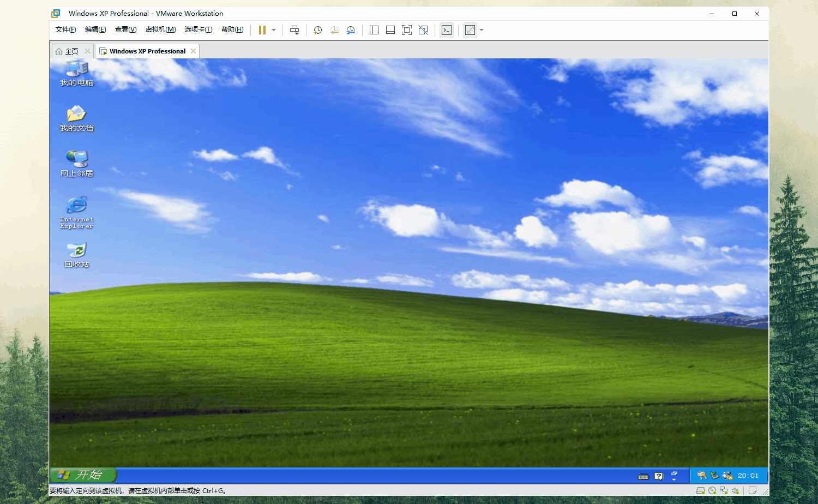Click the Send Ctrl+Alt+Del toolbar icon

click(x=294, y=30)
